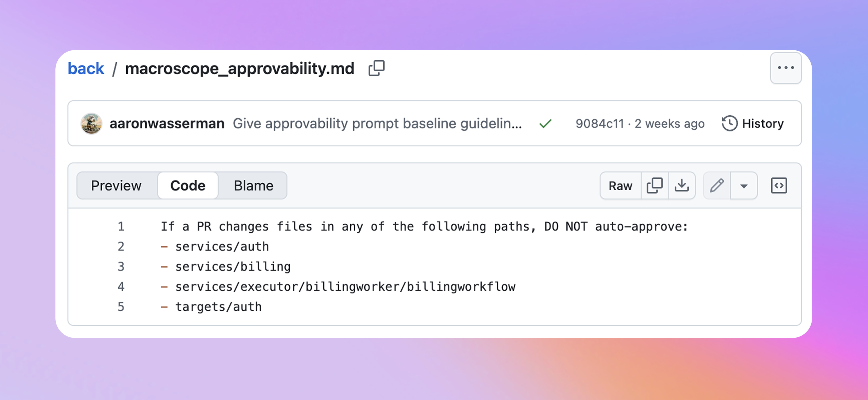Click the green commit status checkmark

click(545, 124)
